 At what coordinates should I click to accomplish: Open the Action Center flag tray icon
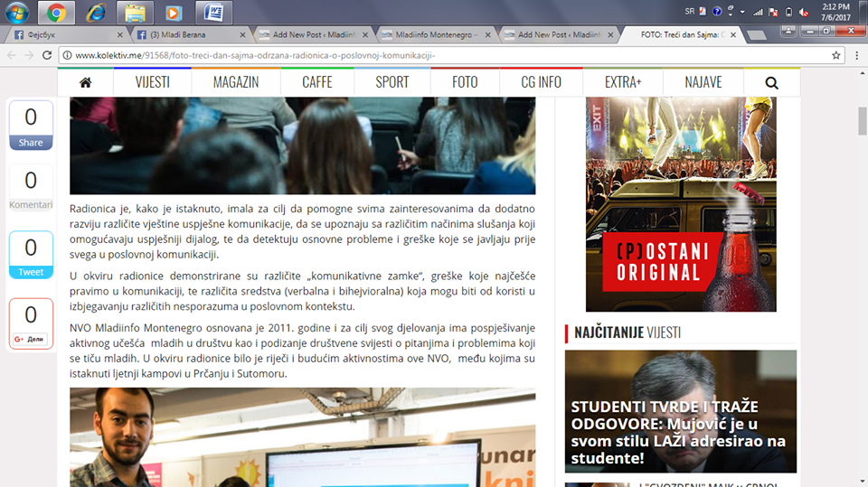(x=773, y=12)
